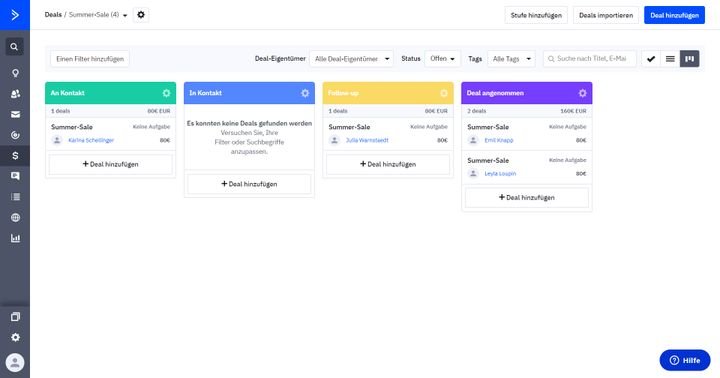This screenshot has height=378, width=720.
Task: Click avatar icon beside Julia Warnstaedt
Action: pos(334,140)
